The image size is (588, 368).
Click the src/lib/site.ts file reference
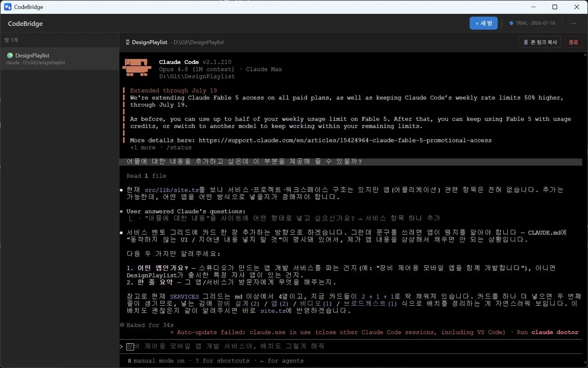pos(172,190)
